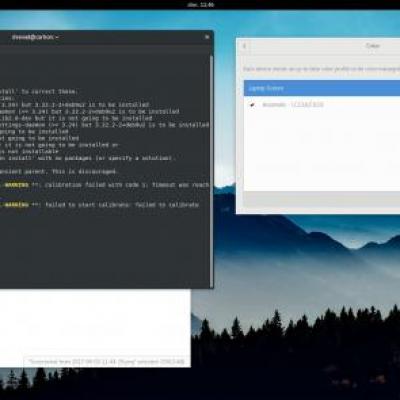The height and width of the screenshot is (400, 400).
Task: Click the first yellow WARNING label
Action: [x=17, y=185]
